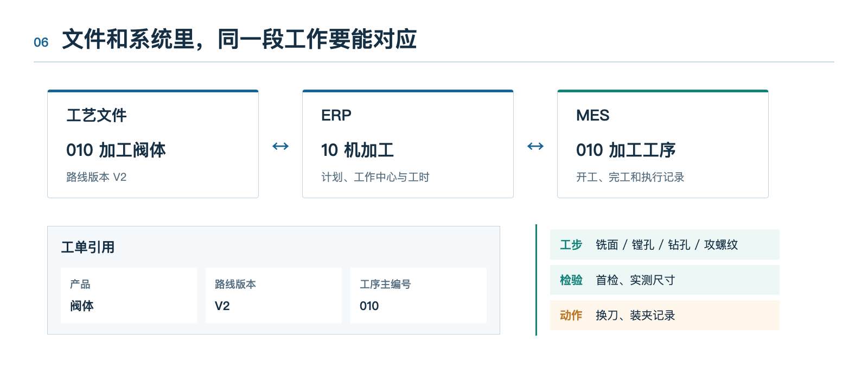Click the 工单引用 panel heading
The height and width of the screenshot is (391, 868).
coord(88,247)
